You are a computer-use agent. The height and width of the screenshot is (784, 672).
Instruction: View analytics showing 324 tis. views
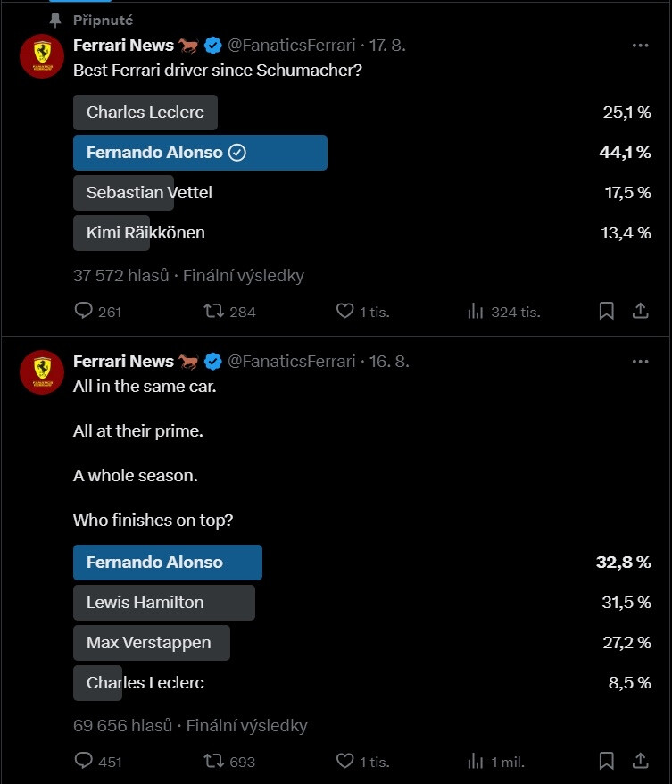503,311
